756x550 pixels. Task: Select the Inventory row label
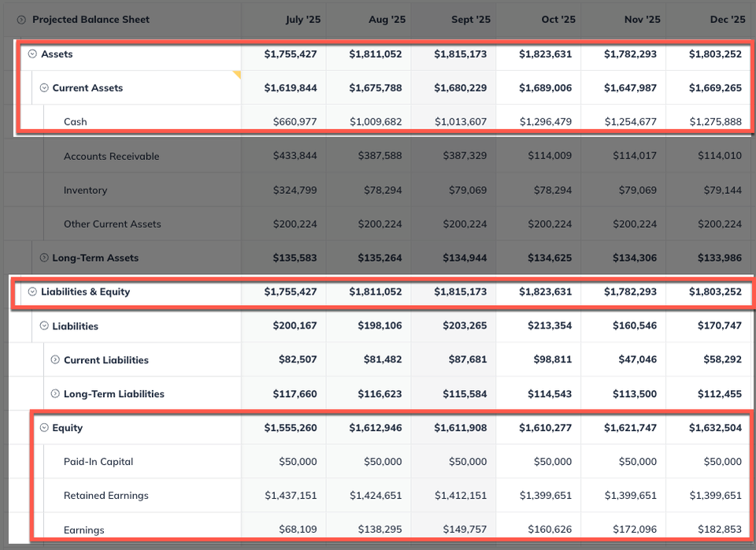(x=85, y=190)
